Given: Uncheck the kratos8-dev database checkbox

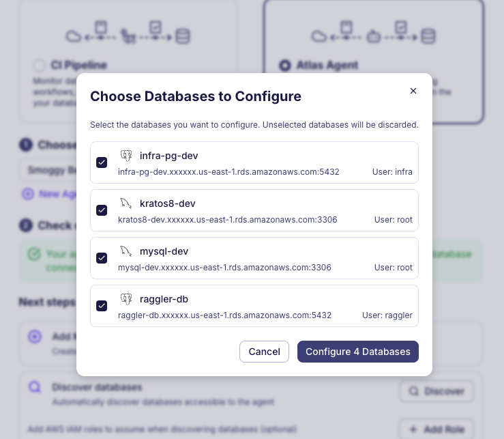Looking at the screenshot, I should tap(102, 210).
